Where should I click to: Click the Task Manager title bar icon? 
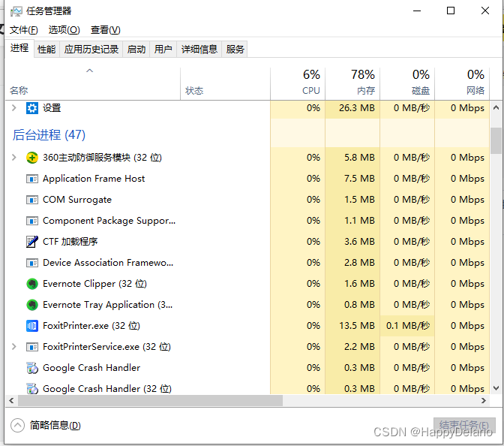coord(16,11)
